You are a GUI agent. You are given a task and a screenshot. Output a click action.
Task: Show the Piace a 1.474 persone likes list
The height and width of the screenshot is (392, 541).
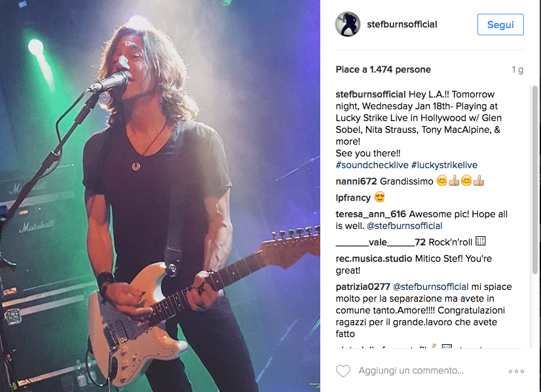[x=383, y=69]
